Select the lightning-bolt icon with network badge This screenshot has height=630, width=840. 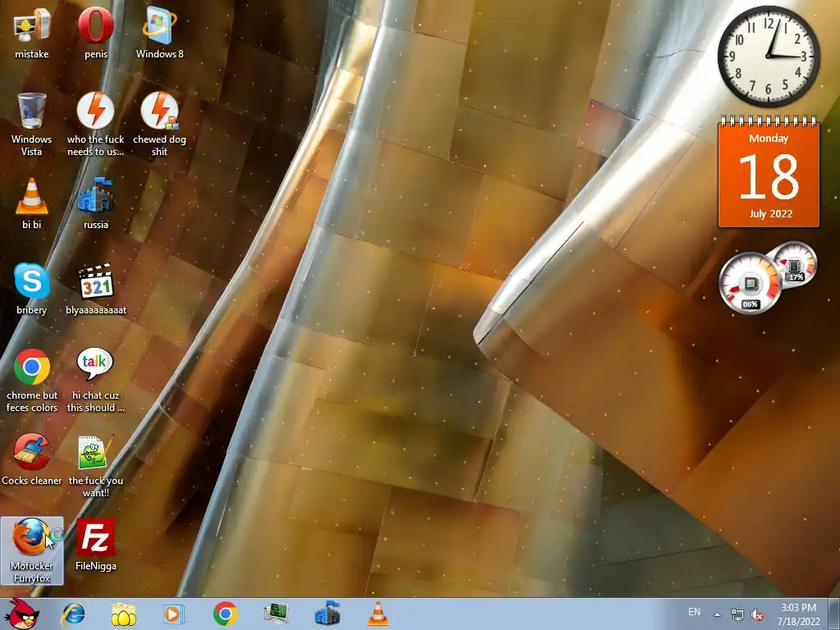coord(160,111)
